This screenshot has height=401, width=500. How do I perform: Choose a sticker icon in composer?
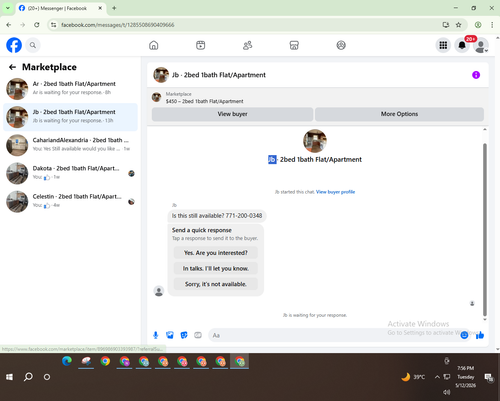(184, 335)
